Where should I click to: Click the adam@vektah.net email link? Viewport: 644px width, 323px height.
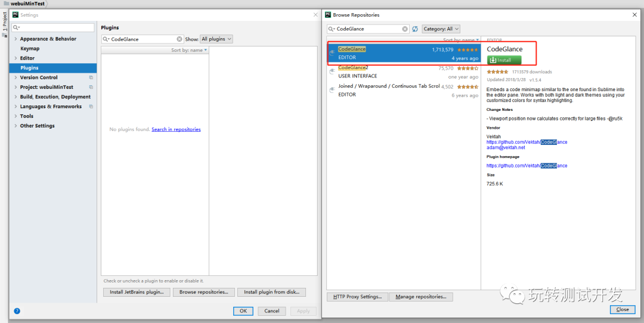pos(506,147)
